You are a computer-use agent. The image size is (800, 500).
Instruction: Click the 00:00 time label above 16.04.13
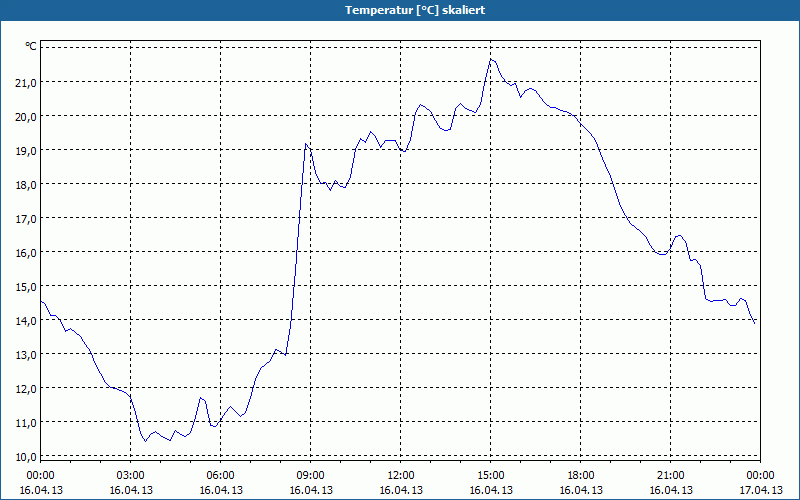pyautogui.click(x=40, y=476)
